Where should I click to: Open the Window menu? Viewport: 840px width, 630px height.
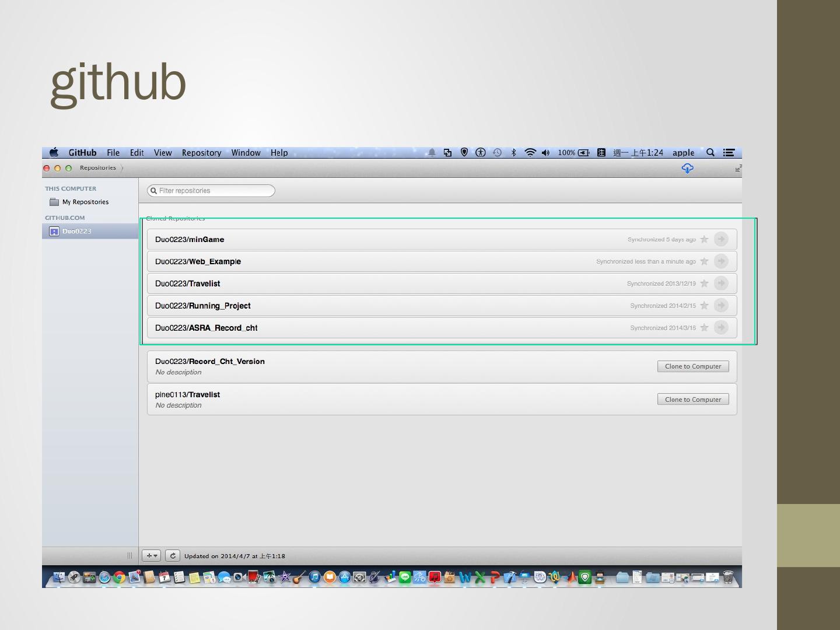pyautogui.click(x=246, y=153)
